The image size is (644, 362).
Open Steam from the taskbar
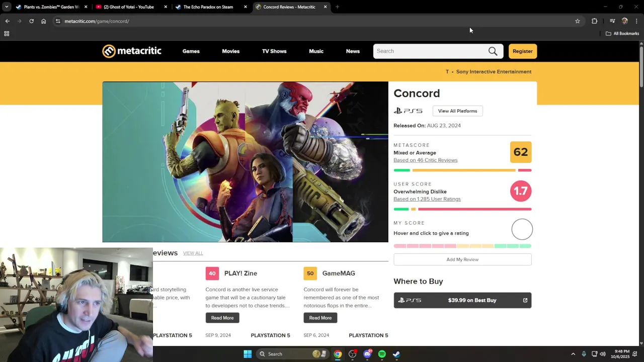396,354
